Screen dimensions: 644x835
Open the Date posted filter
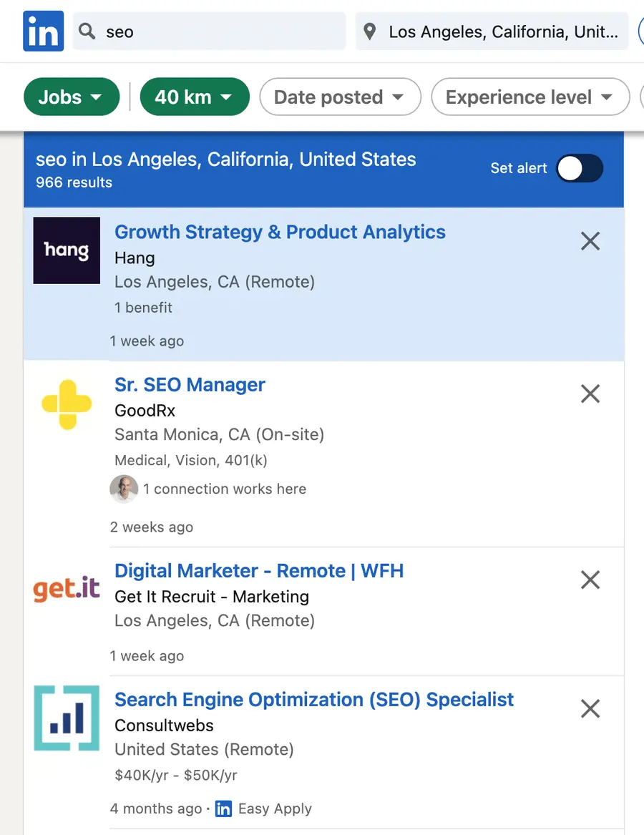pyautogui.click(x=339, y=97)
